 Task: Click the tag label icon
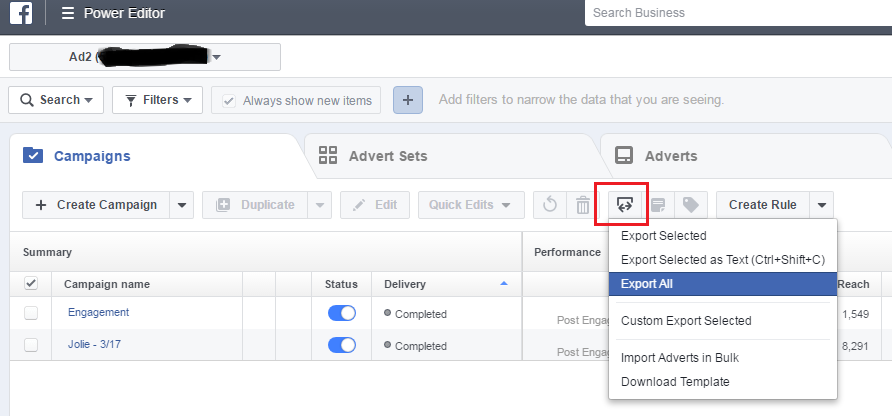pos(691,205)
